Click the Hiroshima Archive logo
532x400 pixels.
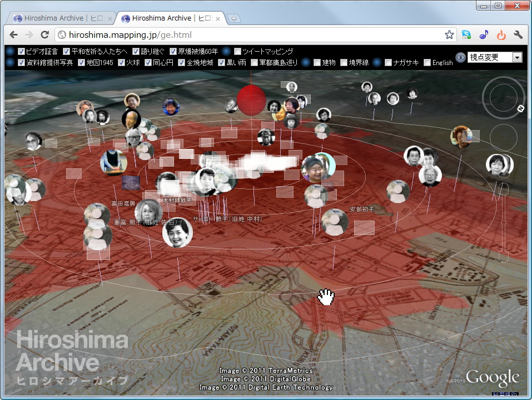coord(72,358)
